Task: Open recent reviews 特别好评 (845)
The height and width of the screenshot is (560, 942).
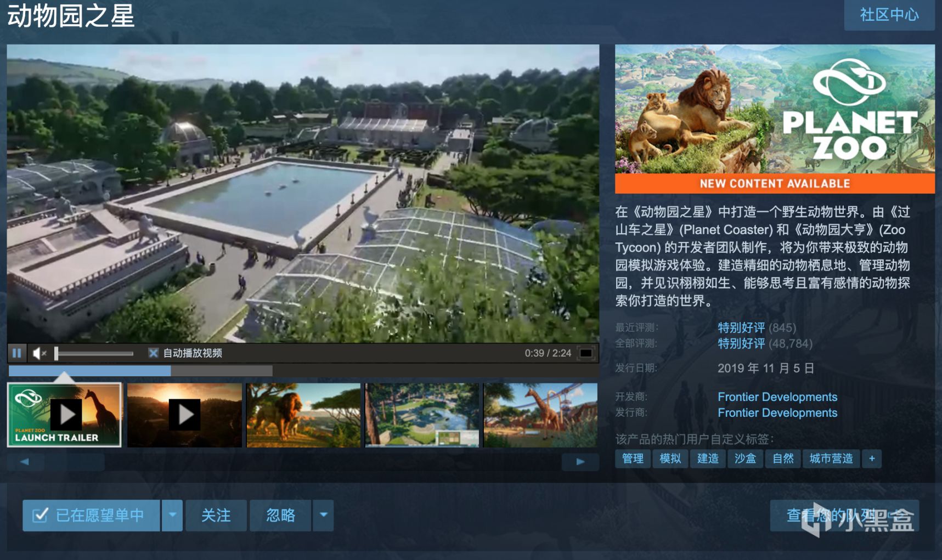Action: tap(757, 327)
